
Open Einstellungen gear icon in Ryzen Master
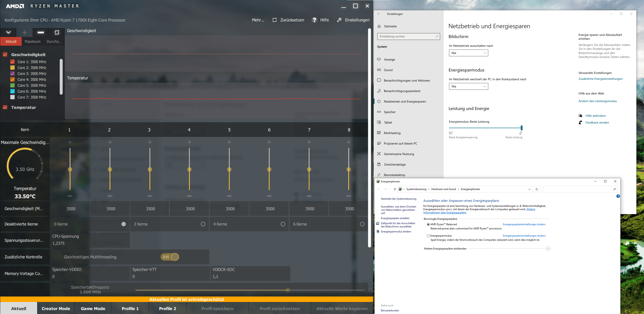(339, 20)
